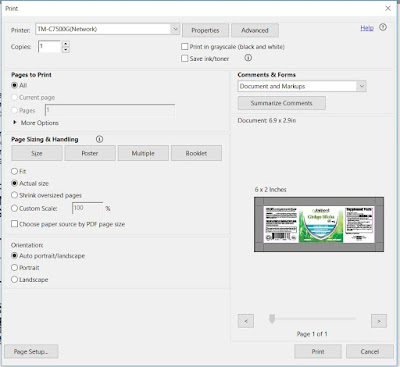This screenshot has width=400, height=367.
Task: Enable the Save ink/toner checkbox
Action: click(184, 58)
